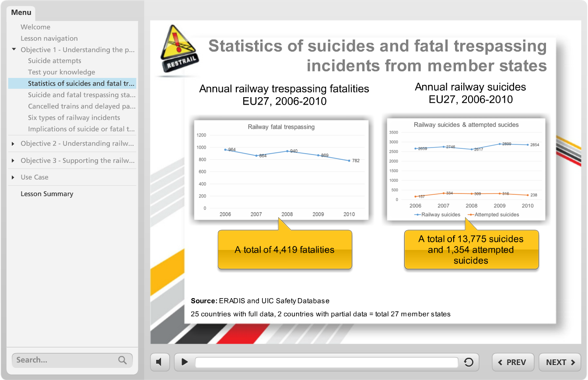Open the Menu tab
Viewport: 588px width, 380px height.
(x=21, y=12)
